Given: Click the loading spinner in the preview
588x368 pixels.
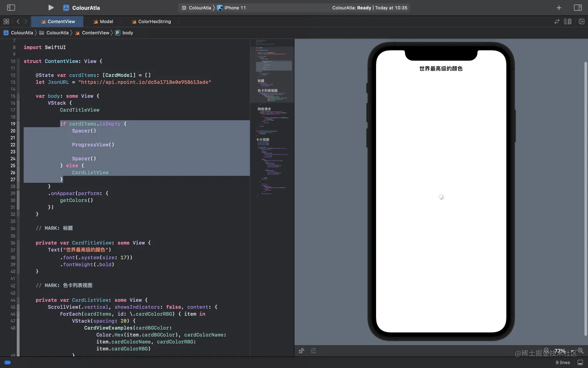Looking at the screenshot, I should tap(441, 197).
